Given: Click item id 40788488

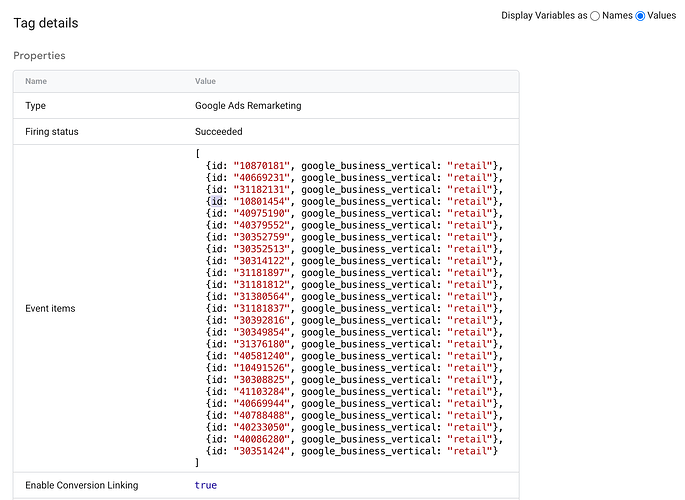Looking at the screenshot, I should (262, 415).
